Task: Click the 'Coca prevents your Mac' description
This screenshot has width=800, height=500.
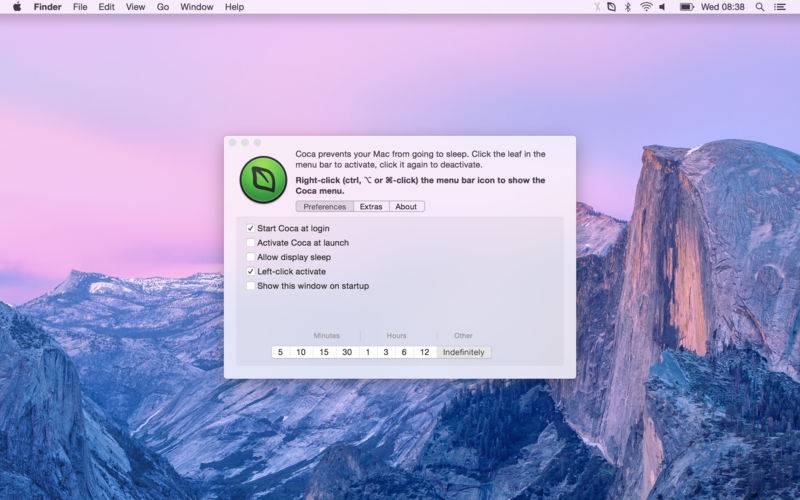Action: [420, 159]
